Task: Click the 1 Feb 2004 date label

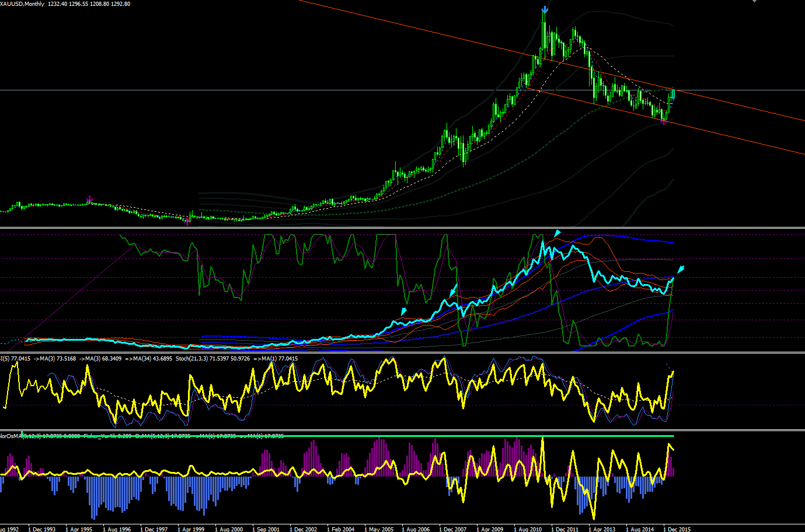Action: point(341,529)
